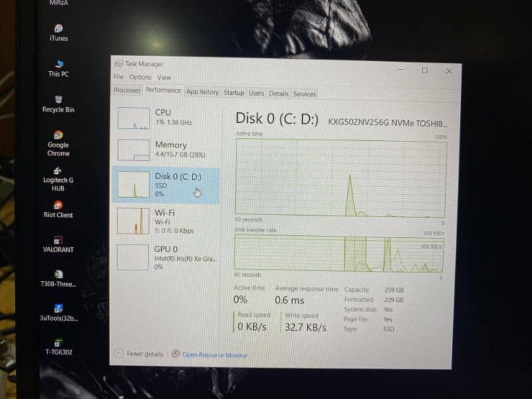Open the Options menu
The height and width of the screenshot is (399, 532).
coord(140,77)
